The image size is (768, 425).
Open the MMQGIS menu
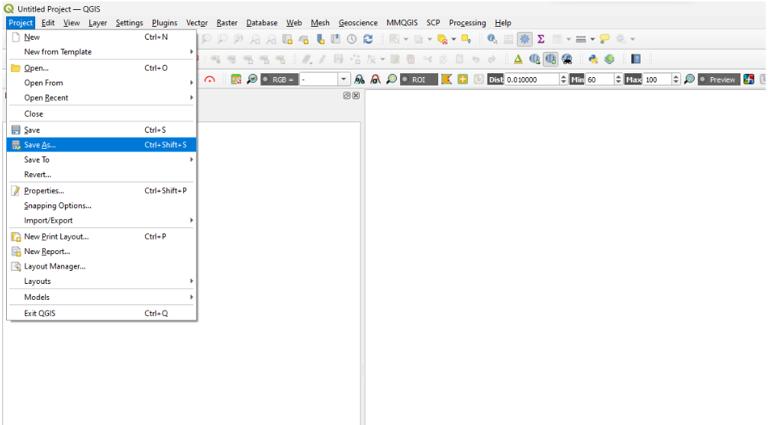click(x=402, y=23)
